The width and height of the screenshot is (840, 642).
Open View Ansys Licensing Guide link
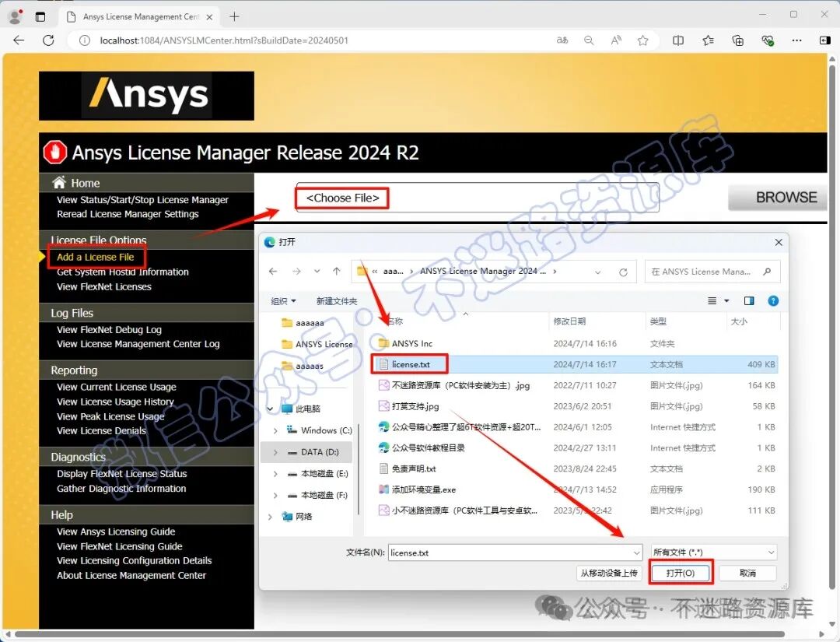coord(116,531)
